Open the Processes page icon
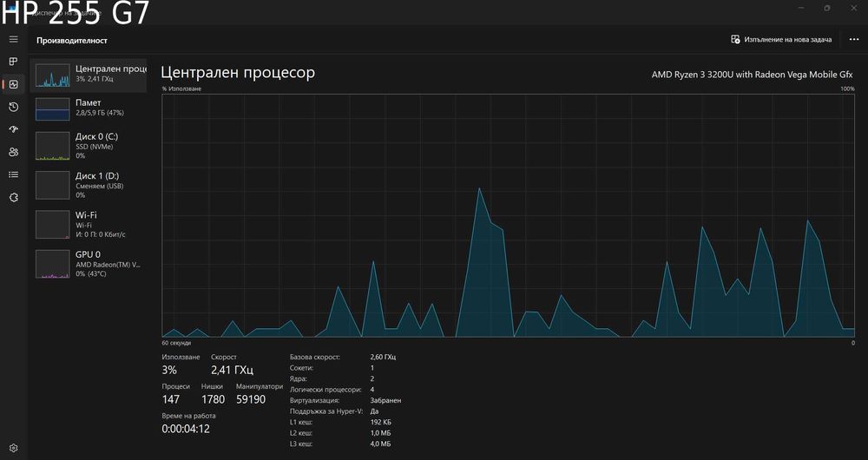Image resolution: width=868 pixels, height=460 pixels. pyautogui.click(x=14, y=62)
